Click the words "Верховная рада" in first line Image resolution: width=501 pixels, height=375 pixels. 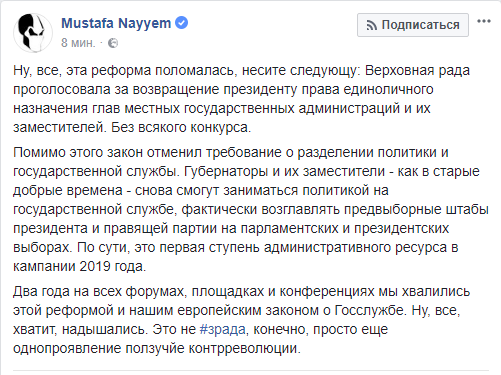point(418,71)
